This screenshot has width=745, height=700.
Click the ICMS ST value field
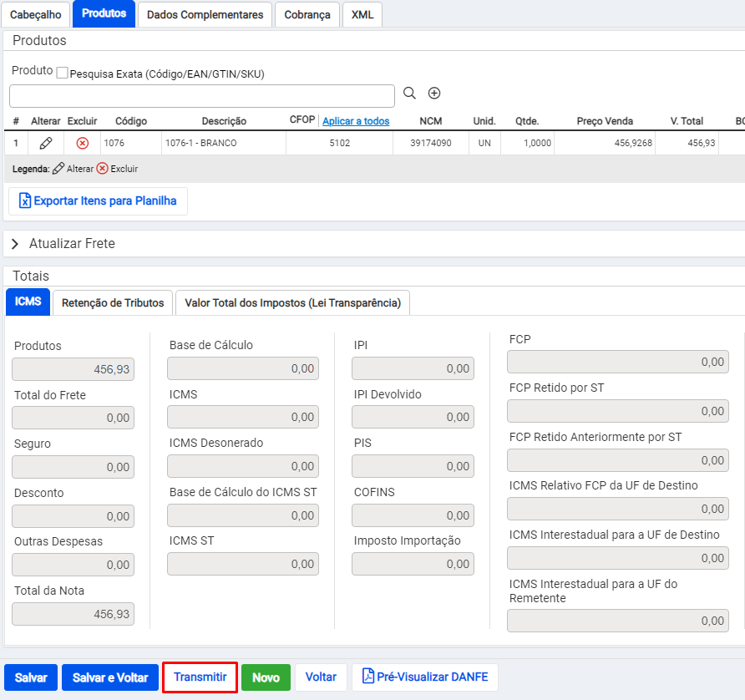(243, 564)
